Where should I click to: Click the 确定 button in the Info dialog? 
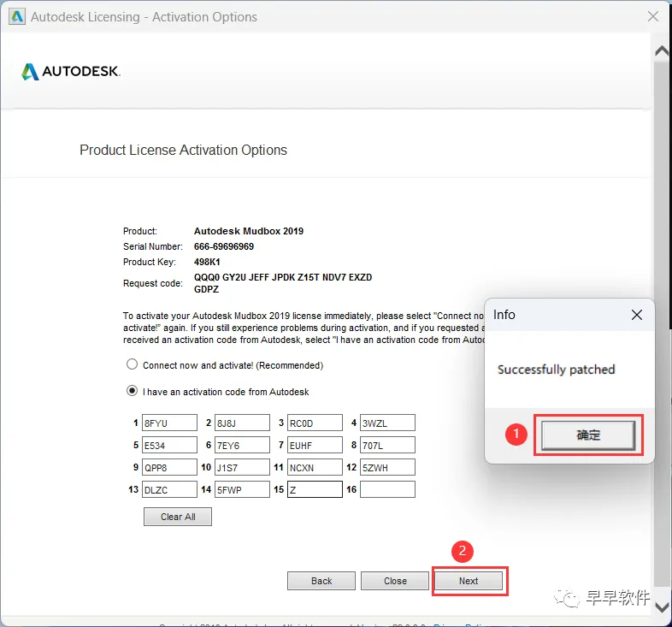tap(588, 435)
